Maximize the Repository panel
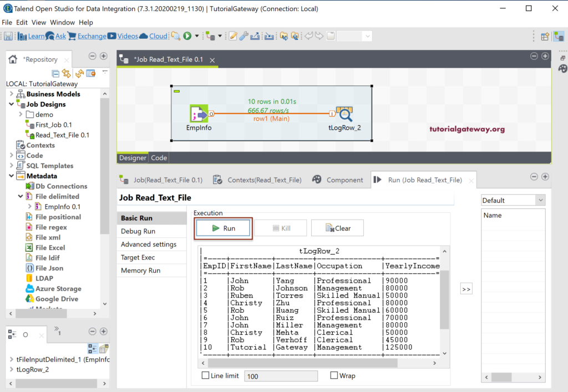568x392 pixels. click(104, 56)
